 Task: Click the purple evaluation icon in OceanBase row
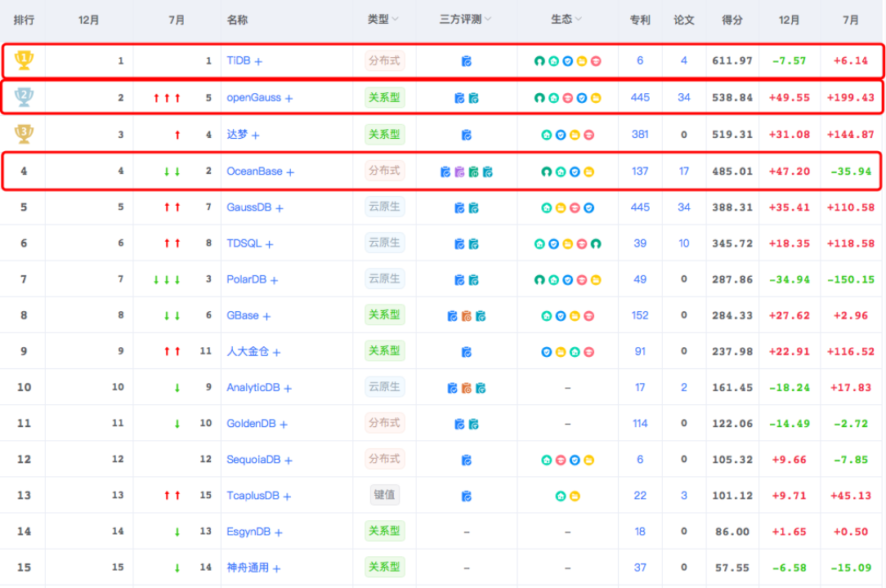coord(459,171)
